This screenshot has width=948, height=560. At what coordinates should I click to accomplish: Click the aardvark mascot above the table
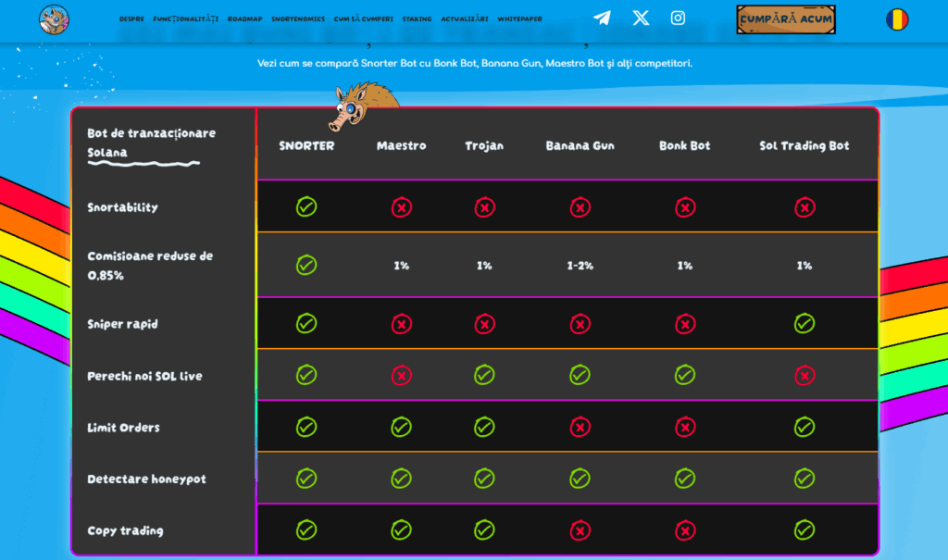point(363,106)
